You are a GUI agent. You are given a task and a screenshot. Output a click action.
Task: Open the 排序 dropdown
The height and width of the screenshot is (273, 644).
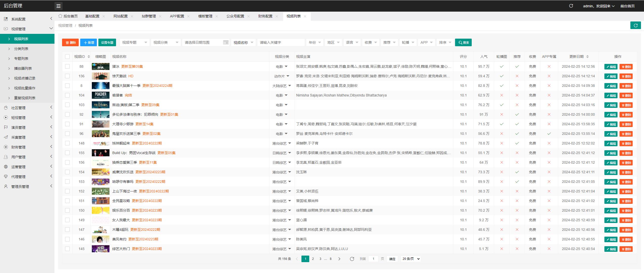point(445,42)
